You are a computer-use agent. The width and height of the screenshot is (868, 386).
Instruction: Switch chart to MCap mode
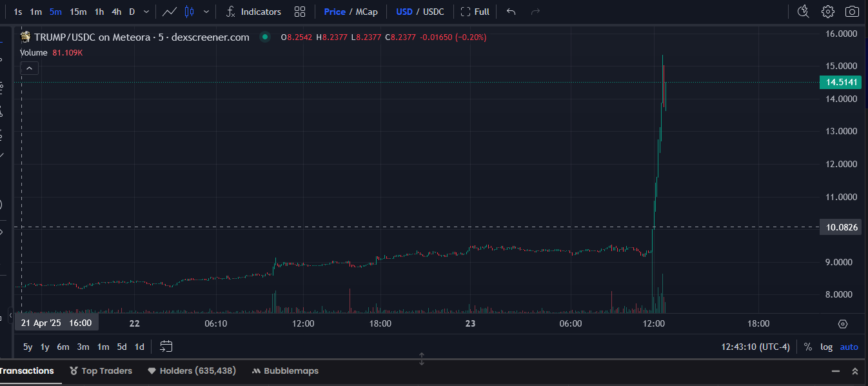coord(367,12)
